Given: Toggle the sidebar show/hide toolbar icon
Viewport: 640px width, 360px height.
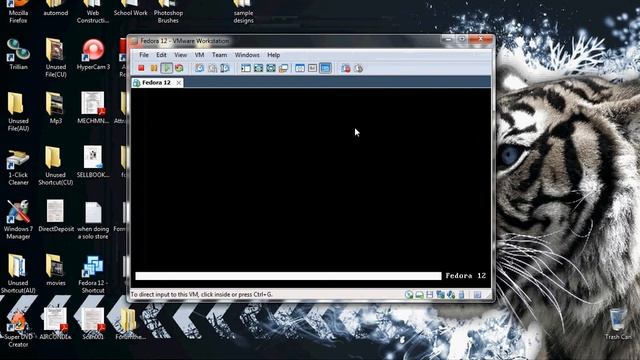Looking at the screenshot, I should 246,68.
